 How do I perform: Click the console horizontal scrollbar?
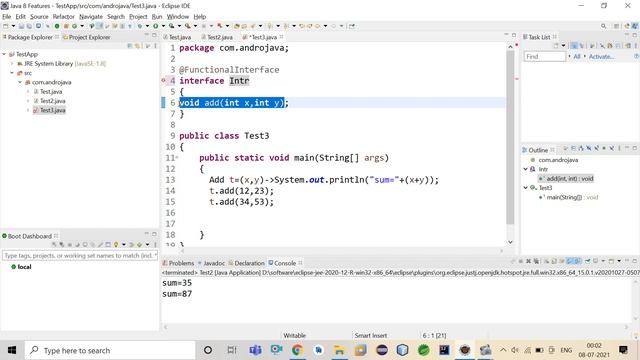395,327
